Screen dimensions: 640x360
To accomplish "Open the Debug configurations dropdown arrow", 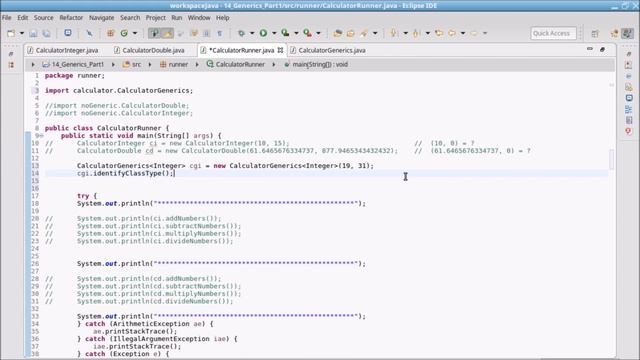I will tap(252, 33).
